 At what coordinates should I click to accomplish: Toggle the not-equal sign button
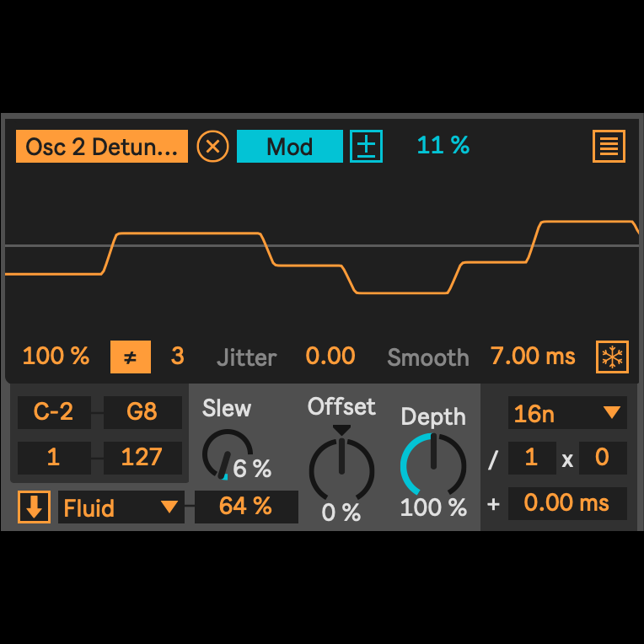pos(131,357)
